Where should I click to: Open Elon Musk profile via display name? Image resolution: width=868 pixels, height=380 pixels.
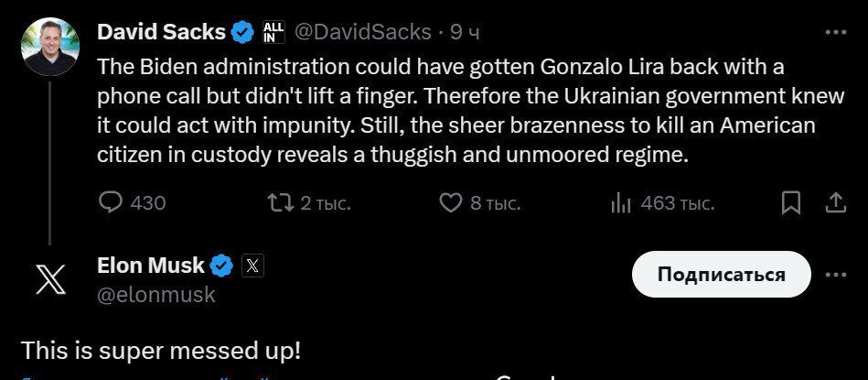pyautogui.click(x=151, y=266)
